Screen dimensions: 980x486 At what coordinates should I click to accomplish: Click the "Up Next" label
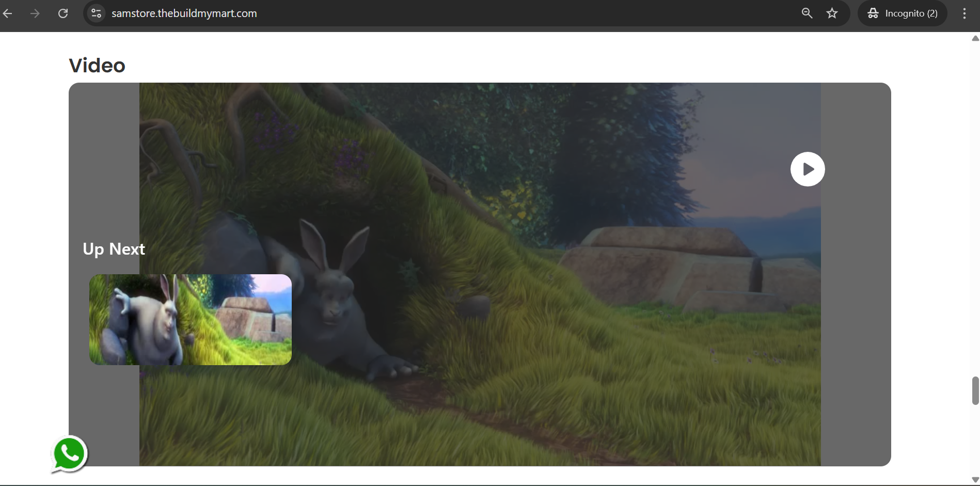pyautogui.click(x=114, y=249)
